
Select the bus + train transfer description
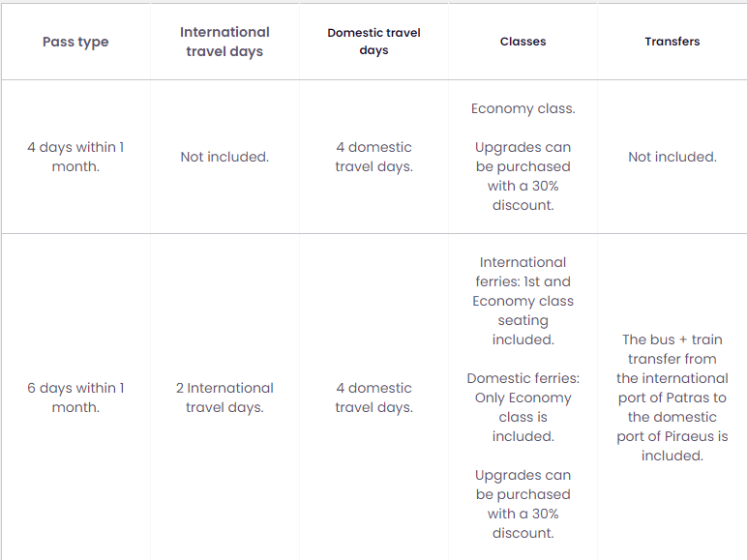pos(672,398)
